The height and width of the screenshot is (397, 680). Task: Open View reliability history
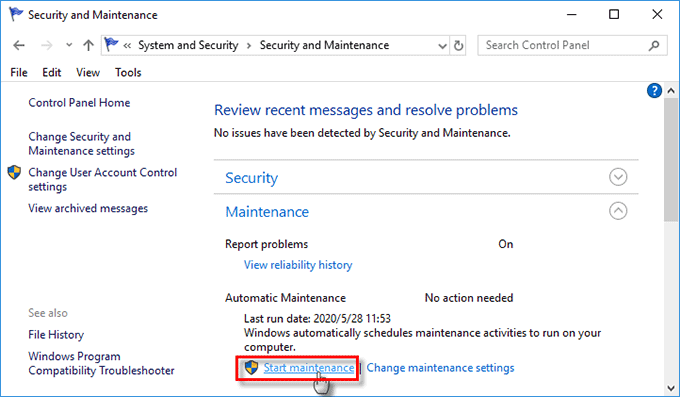click(x=298, y=265)
